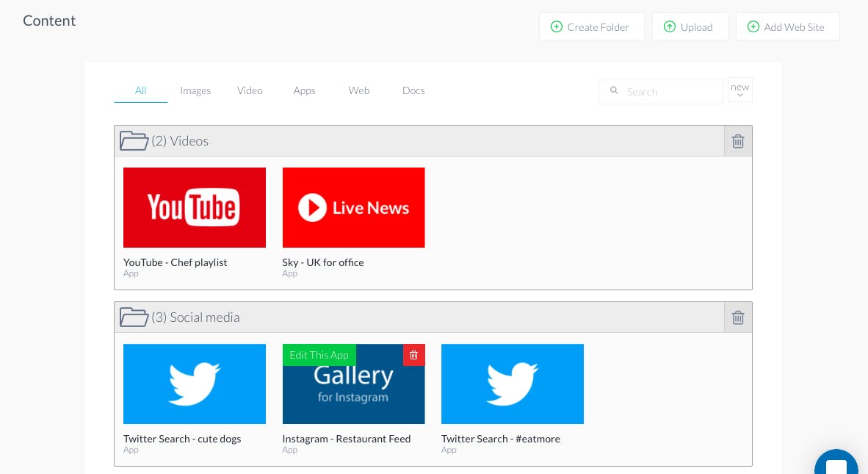Switch to the Docs tab
This screenshot has height=474, width=868.
coord(413,90)
